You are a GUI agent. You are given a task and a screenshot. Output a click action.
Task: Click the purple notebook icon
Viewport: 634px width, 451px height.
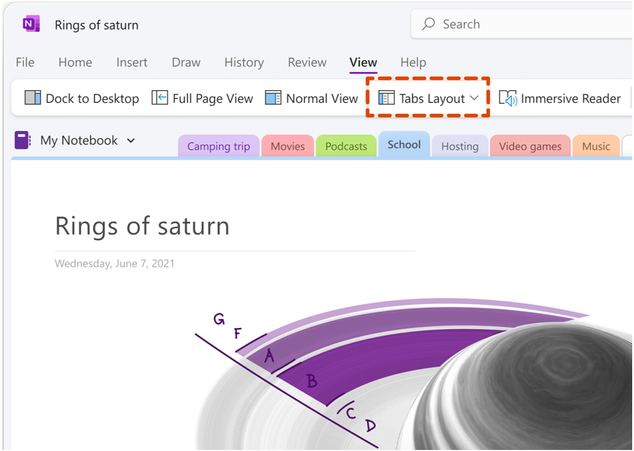23,141
